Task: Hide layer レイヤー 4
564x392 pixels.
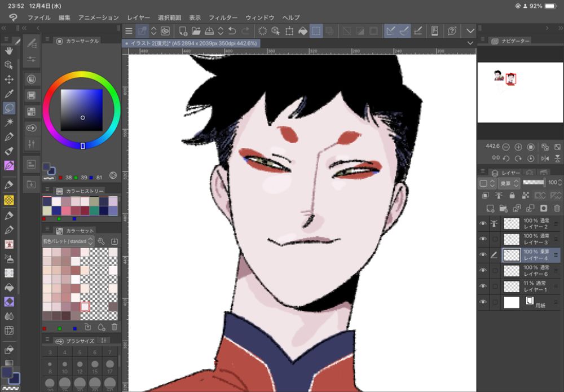Action: [x=483, y=254]
